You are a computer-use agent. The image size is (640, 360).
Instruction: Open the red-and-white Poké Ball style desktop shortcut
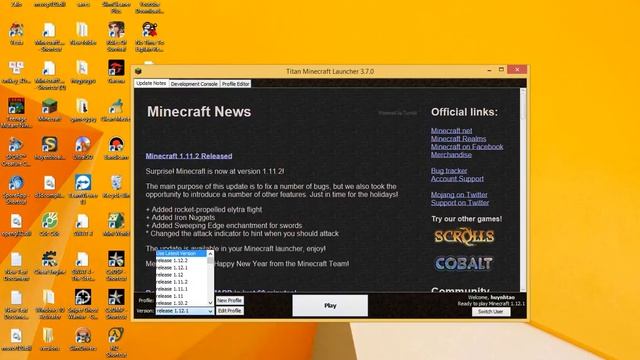click(116, 147)
